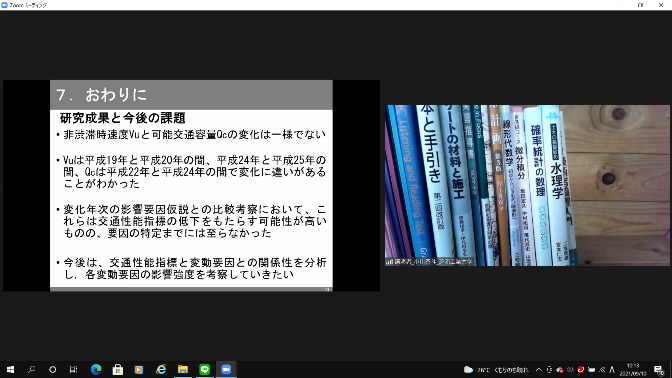672x378 pixels.
Task: Open the red Trend Micro tray icon
Action: click(581, 369)
